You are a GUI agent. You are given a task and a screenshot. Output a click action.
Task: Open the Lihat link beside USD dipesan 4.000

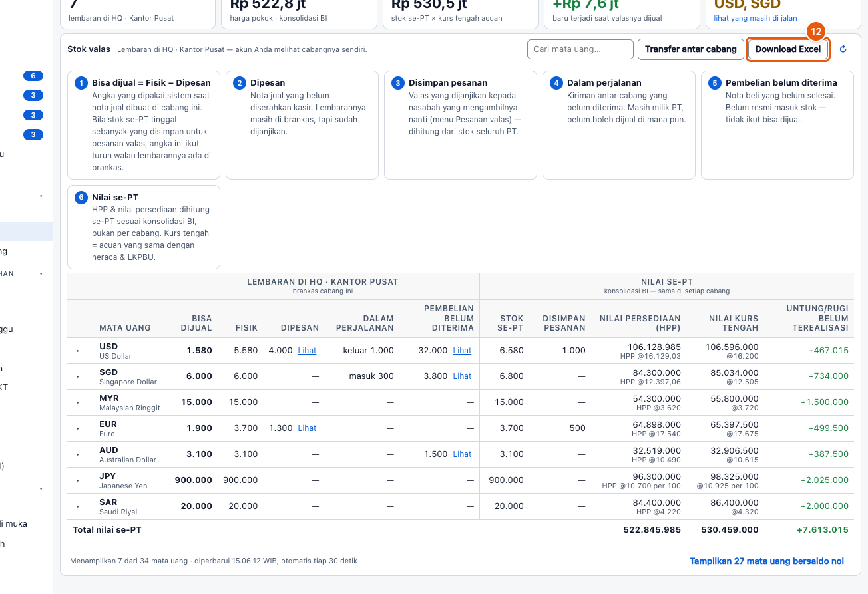point(307,351)
